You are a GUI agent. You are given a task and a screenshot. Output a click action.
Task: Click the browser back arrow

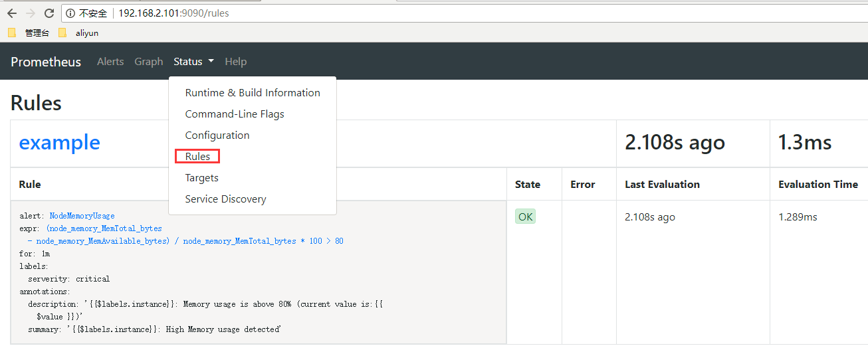11,13
